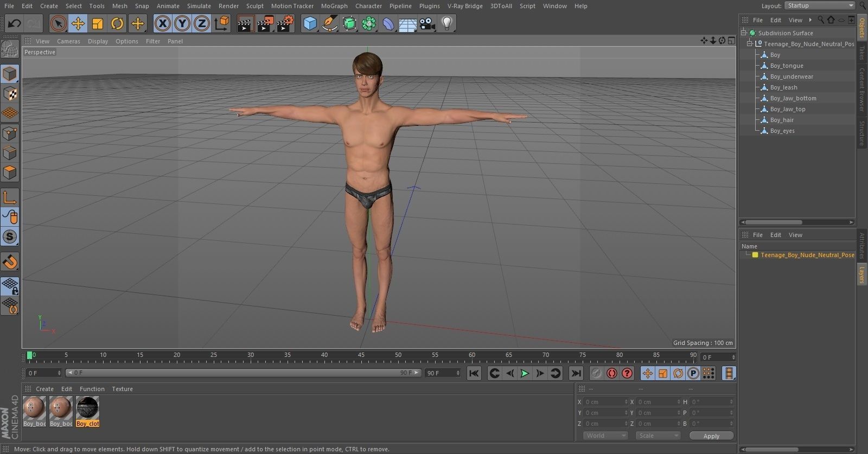The image size is (868, 454).
Task: Open the Sculpt menu
Action: point(254,6)
